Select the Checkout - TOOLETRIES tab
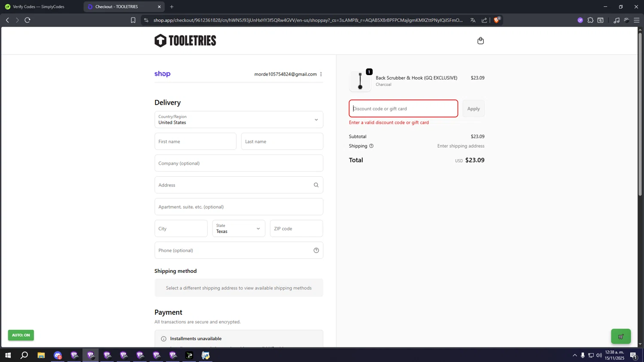 (125, 7)
